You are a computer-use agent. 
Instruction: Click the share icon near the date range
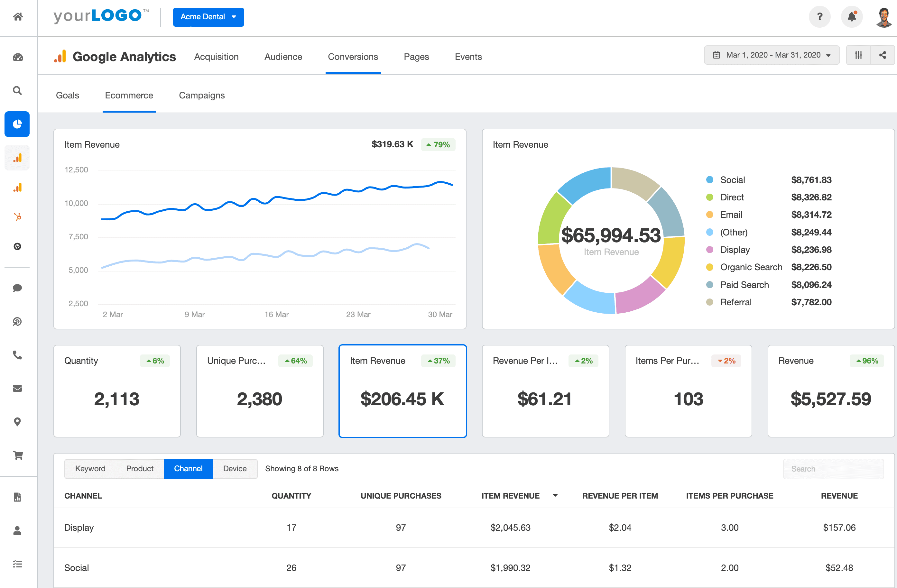click(x=883, y=55)
